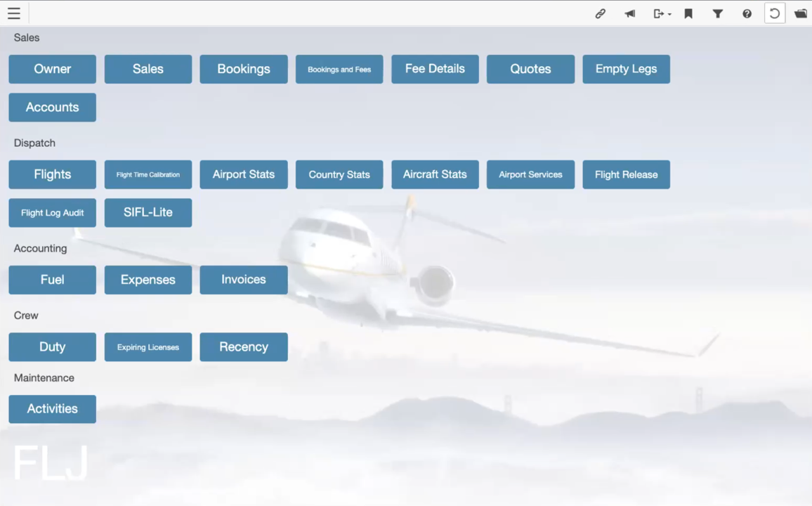This screenshot has height=506, width=812.
Task: Open Flight Time Calibration dashboard
Action: click(148, 174)
